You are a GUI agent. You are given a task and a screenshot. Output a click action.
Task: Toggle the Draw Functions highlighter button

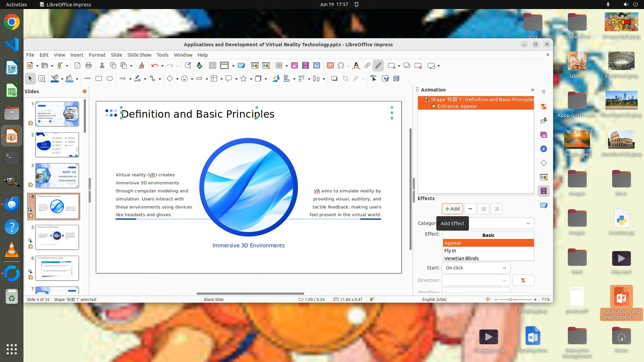pos(378,66)
